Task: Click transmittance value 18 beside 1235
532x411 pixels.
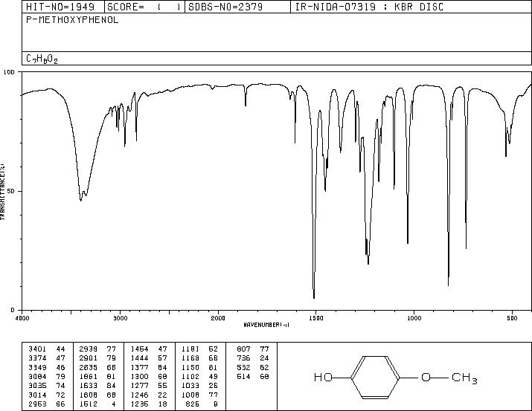Action: [x=162, y=404]
